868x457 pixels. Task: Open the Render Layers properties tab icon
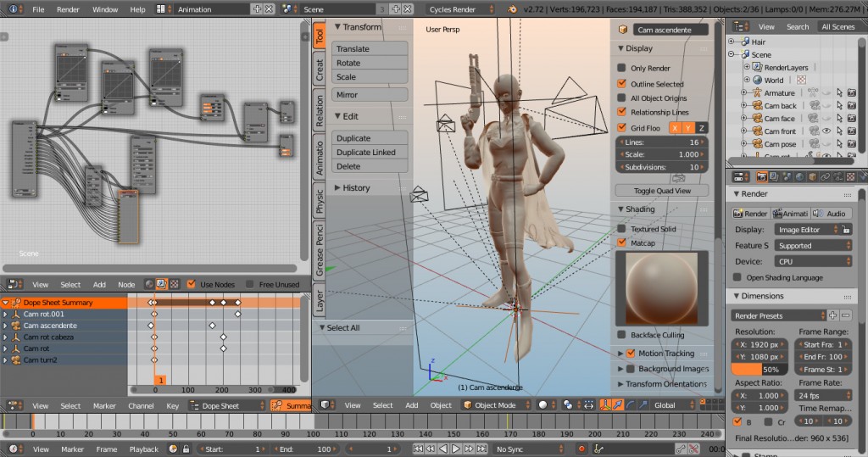(774, 176)
